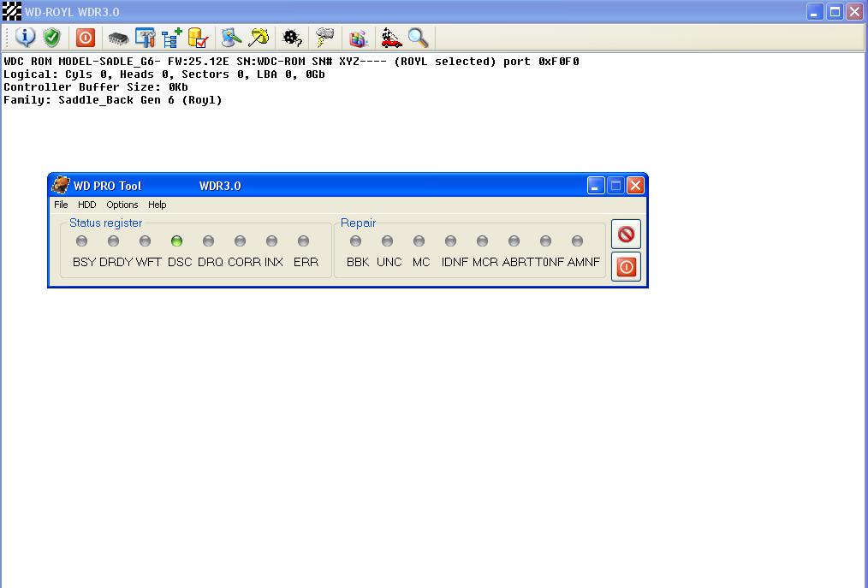Click the green shield checkmark icon
Screen dimensions: 868x588
51,38
